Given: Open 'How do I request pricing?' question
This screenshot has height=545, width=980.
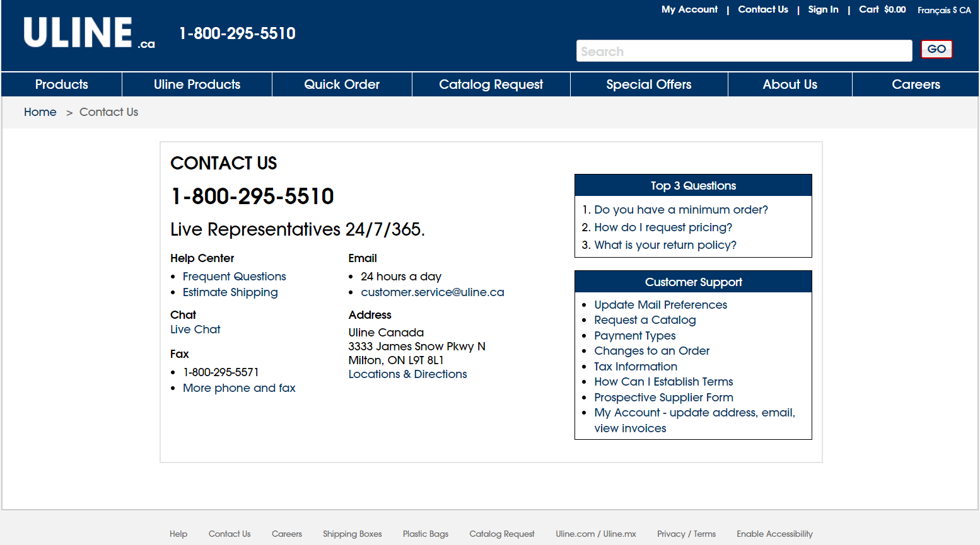Looking at the screenshot, I should [x=663, y=227].
